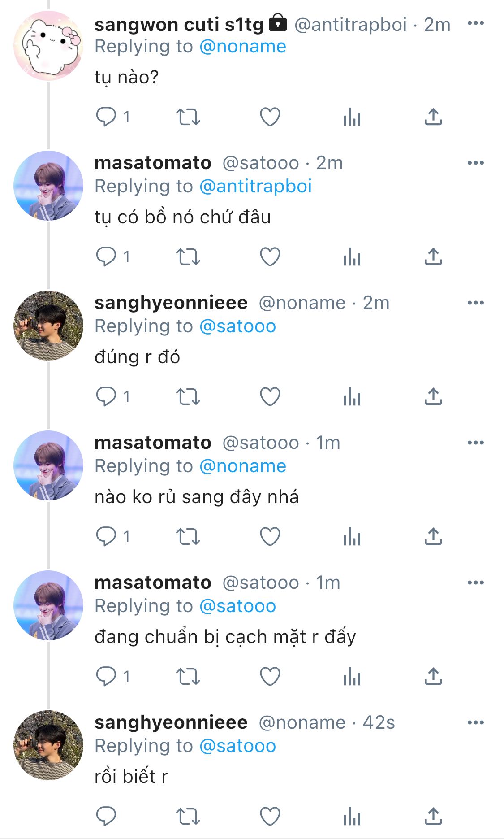Image resolution: width=504 pixels, height=839 pixels.
Task: Open the @antitrapboi mention link
Action: (255, 186)
